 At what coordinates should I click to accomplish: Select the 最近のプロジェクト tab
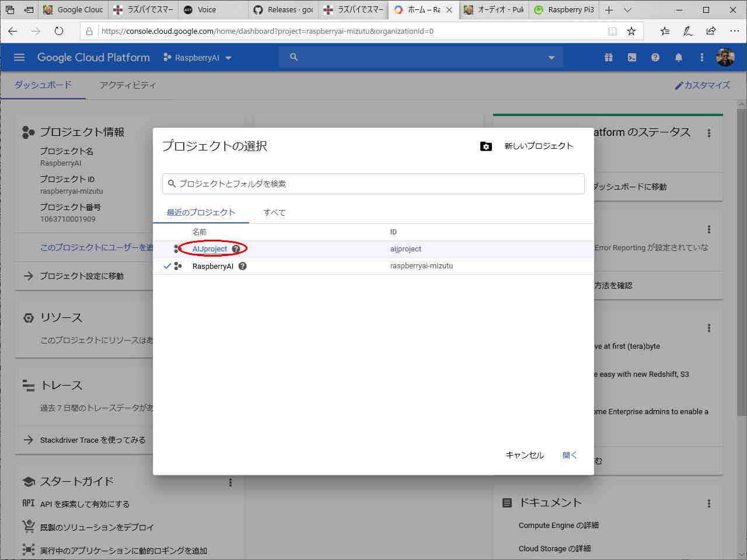point(201,212)
